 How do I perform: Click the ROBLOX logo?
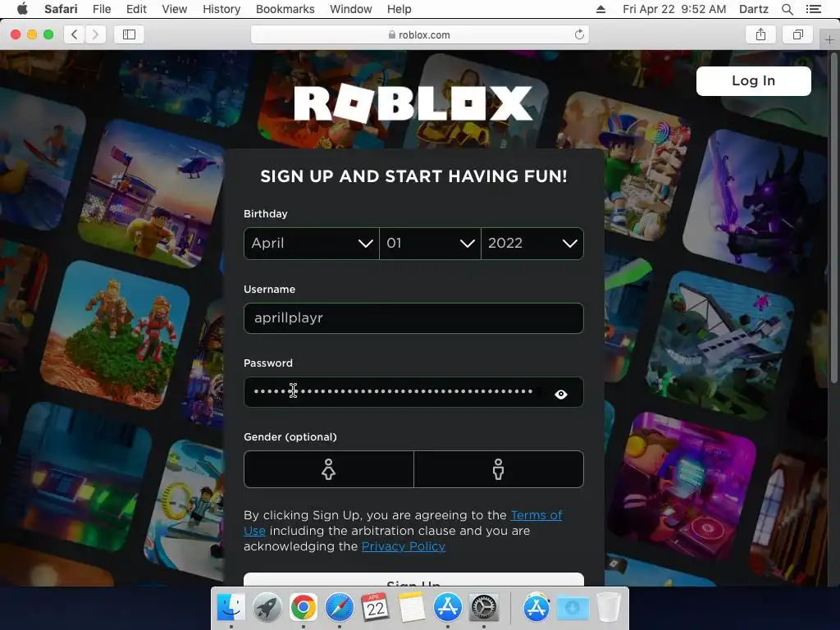(x=413, y=103)
